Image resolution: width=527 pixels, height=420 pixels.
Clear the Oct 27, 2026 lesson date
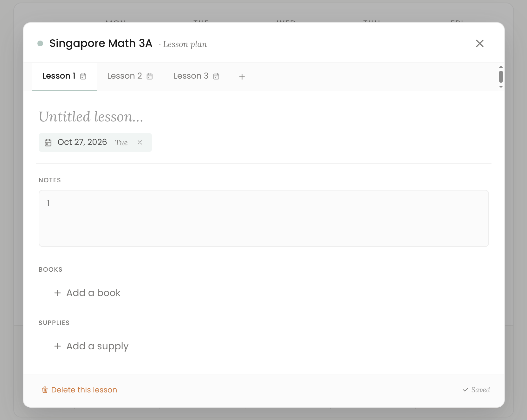click(x=140, y=143)
